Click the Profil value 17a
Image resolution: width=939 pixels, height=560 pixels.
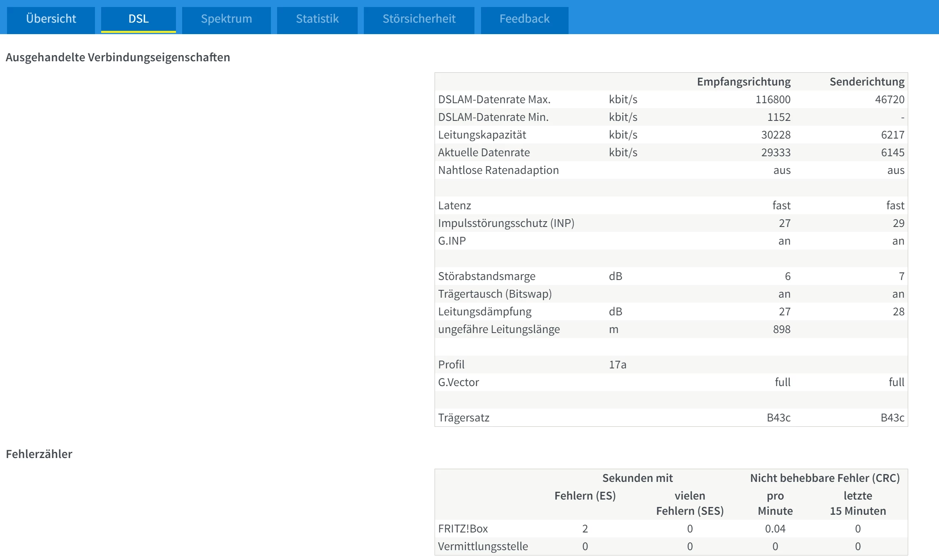point(617,365)
